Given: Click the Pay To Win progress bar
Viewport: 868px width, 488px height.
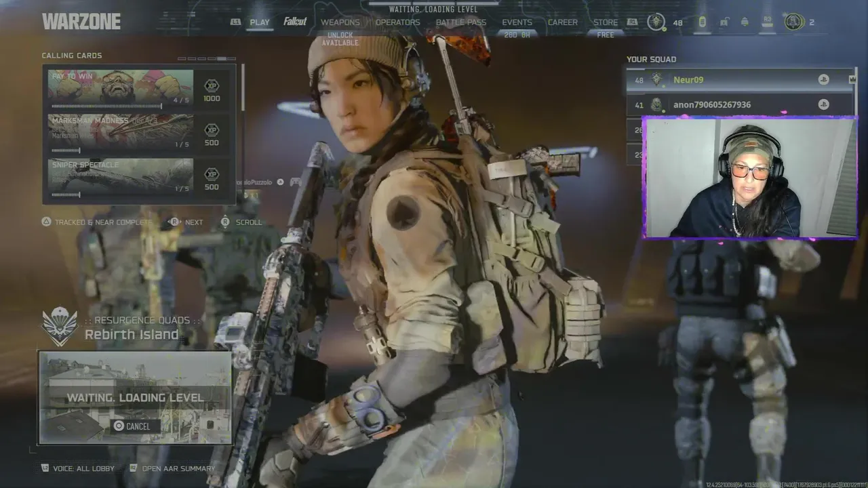Looking at the screenshot, I should tap(106, 106).
